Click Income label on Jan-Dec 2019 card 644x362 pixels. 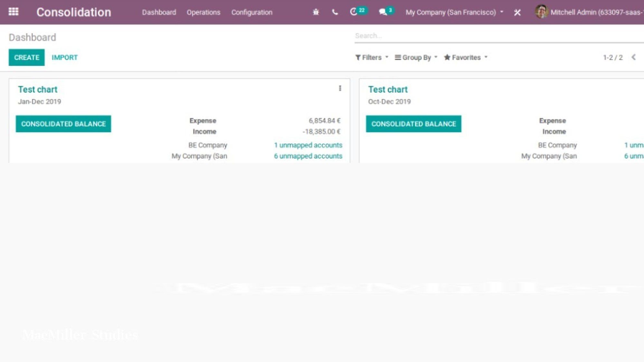[x=204, y=132]
